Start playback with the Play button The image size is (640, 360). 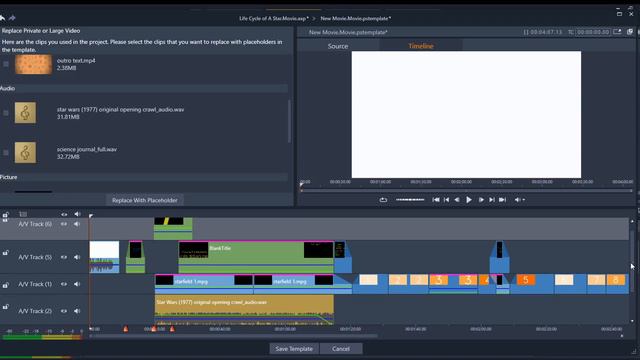(x=469, y=200)
